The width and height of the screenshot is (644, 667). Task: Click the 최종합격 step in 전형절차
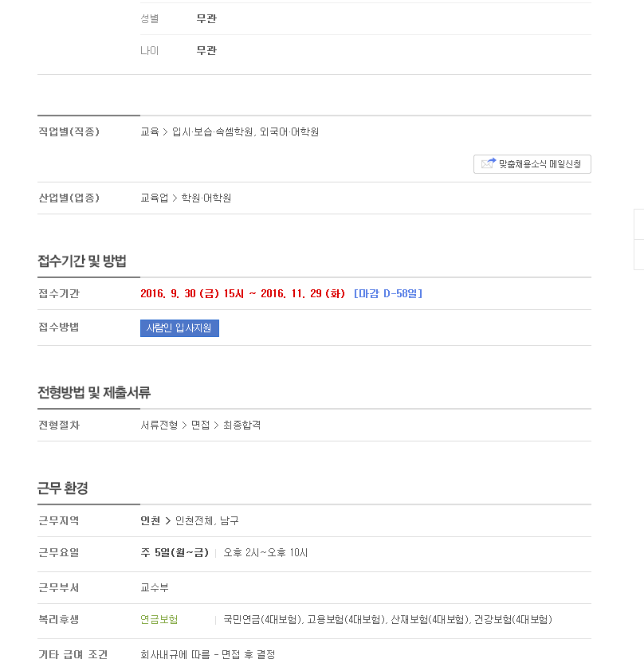pos(241,425)
